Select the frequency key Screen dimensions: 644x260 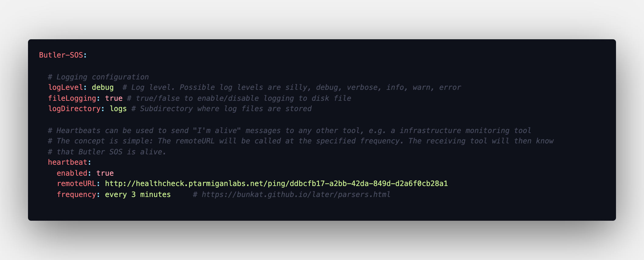(76, 195)
